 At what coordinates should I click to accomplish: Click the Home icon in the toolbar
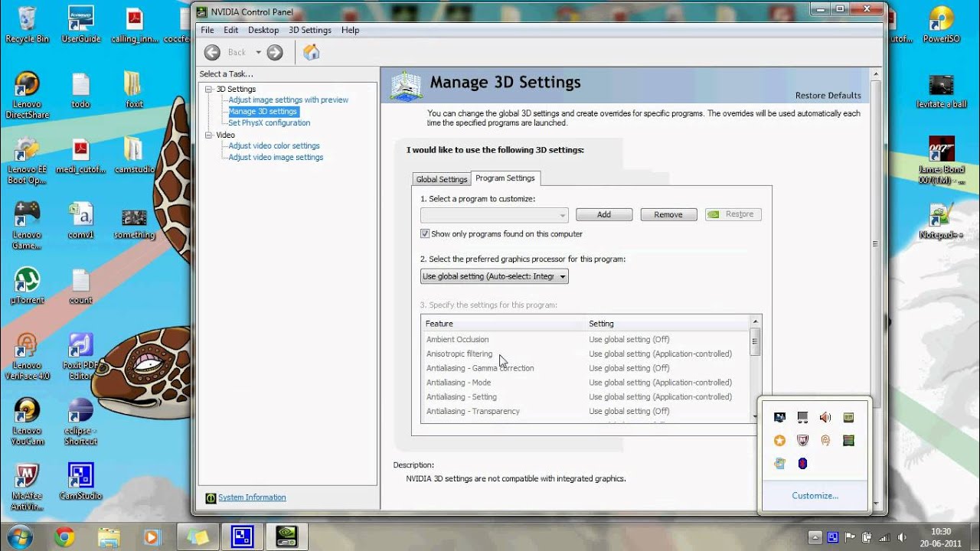[x=311, y=52]
